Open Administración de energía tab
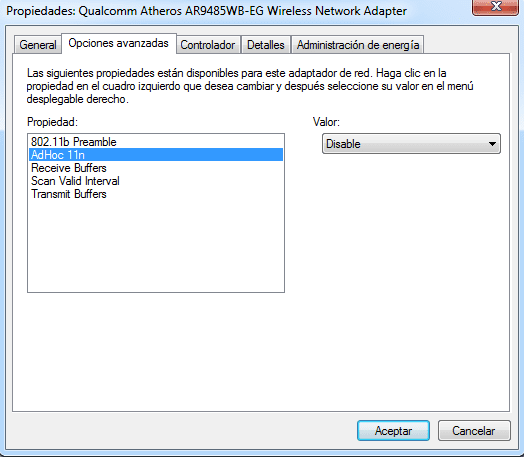This screenshot has height=457, width=524. 358,45
